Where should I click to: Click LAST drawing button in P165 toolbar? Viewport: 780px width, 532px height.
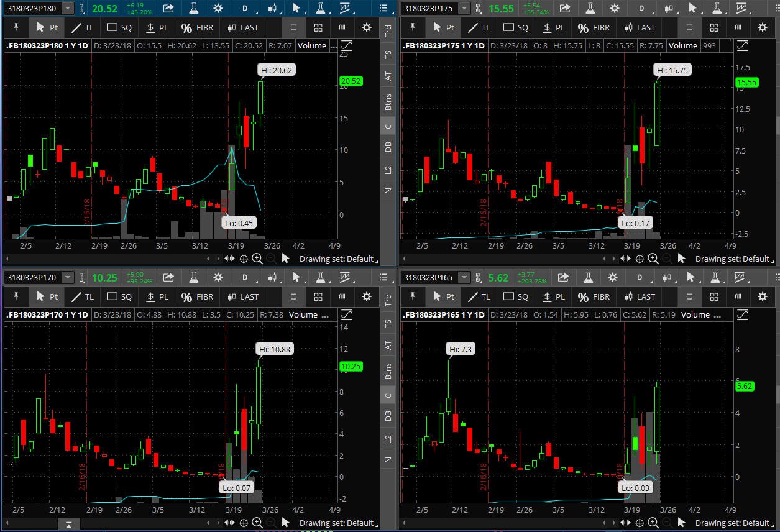pos(639,296)
